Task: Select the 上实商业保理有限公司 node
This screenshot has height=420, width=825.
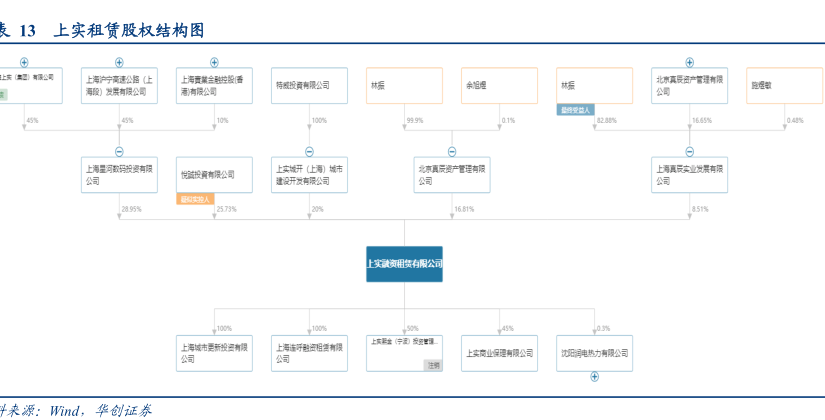Action: click(499, 353)
